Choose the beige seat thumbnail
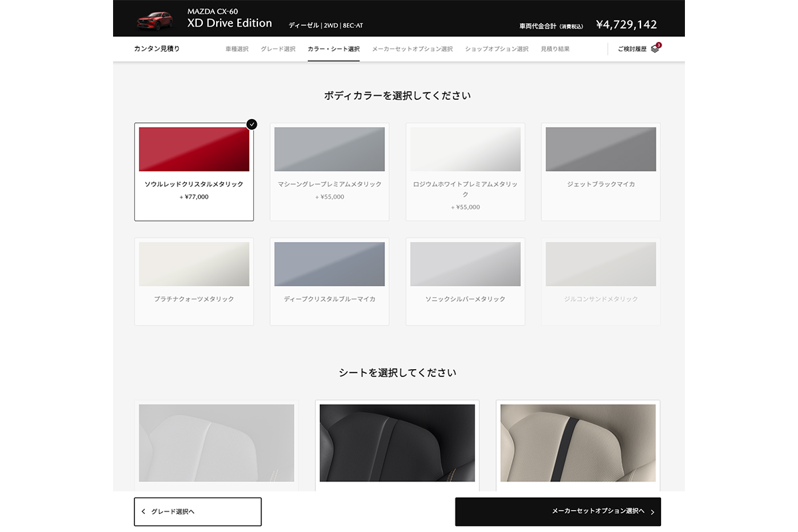The image size is (798, 532). pyautogui.click(x=578, y=443)
